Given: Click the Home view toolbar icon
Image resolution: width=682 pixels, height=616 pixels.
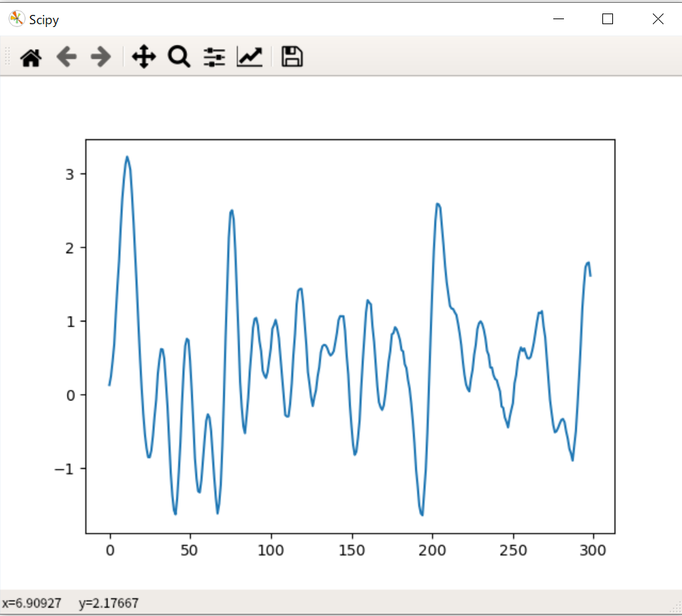Looking at the screenshot, I should click(x=31, y=57).
